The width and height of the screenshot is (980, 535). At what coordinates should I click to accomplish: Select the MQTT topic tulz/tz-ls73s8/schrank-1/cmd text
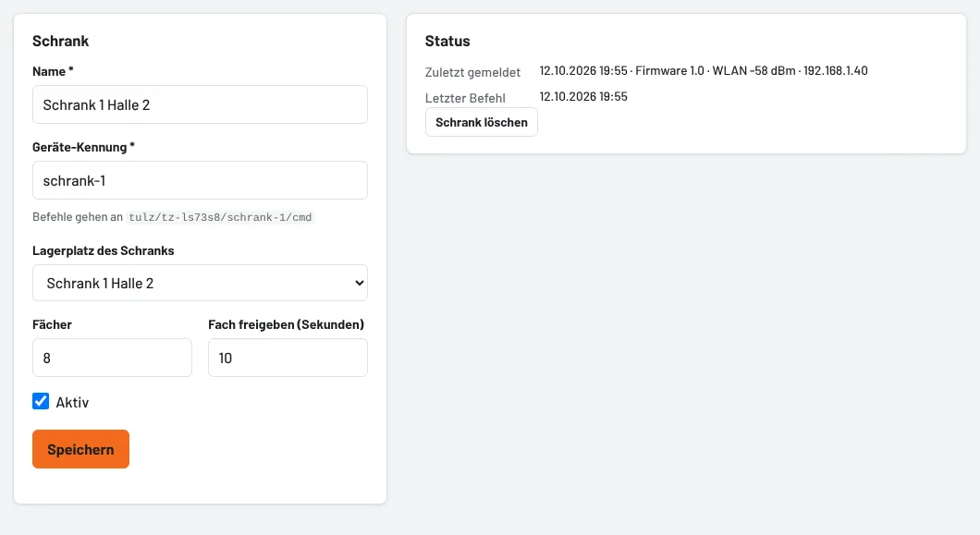pyautogui.click(x=220, y=217)
